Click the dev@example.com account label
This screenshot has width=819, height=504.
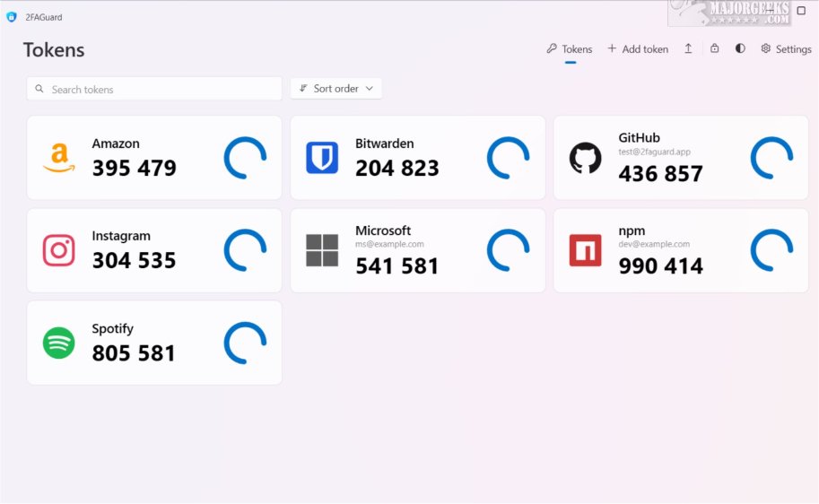click(654, 244)
